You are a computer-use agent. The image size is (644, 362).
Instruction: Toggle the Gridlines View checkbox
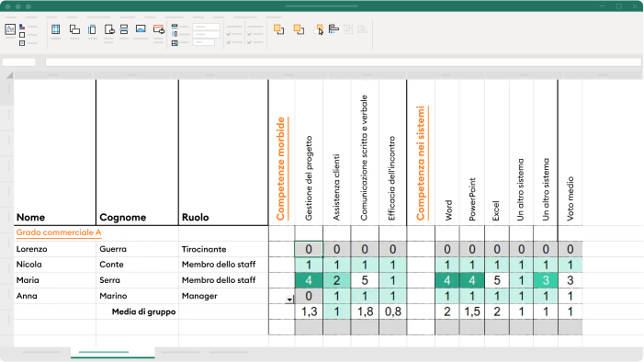pyautogui.click(x=229, y=35)
